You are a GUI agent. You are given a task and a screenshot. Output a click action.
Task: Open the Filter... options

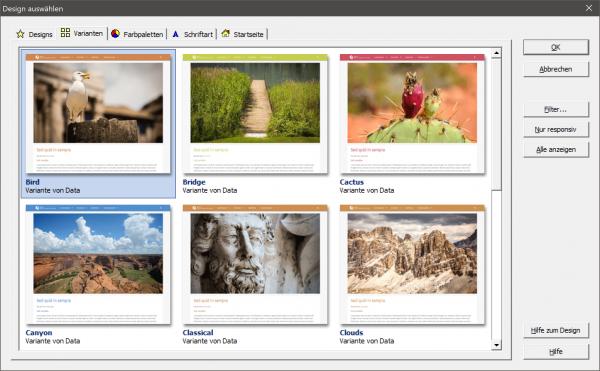(x=556, y=109)
